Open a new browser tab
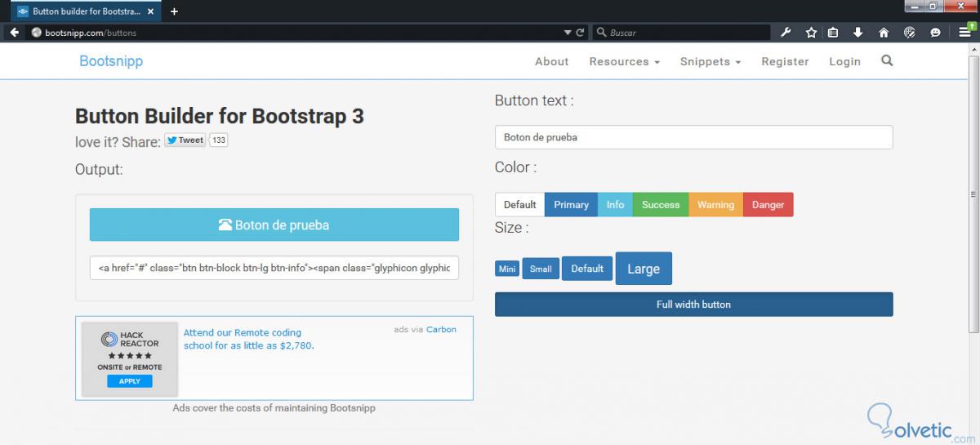 pos(174,11)
